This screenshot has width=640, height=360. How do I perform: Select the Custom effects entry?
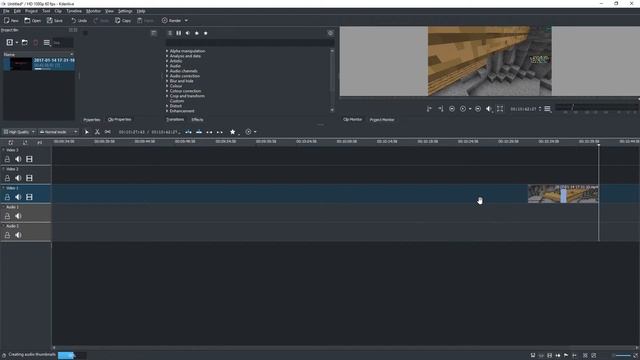coord(177,101)
